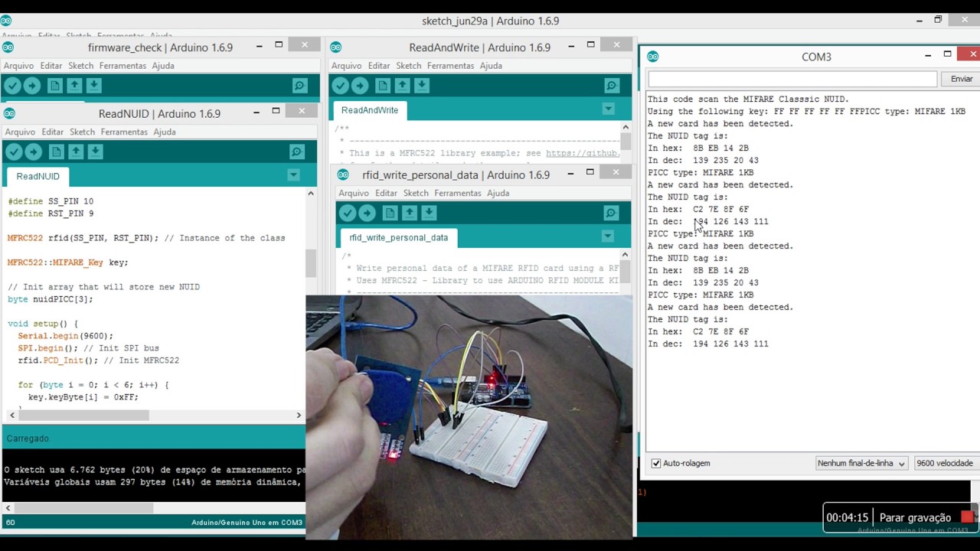Click Save sketch icon in firmware_check window
The width and height of the screenshot is (980, 551).
93,86
